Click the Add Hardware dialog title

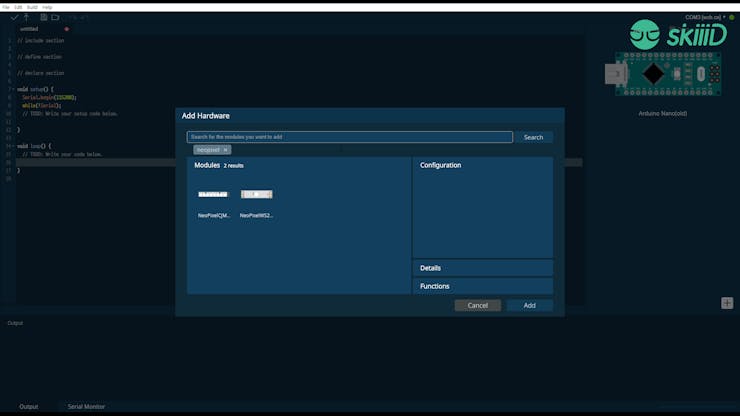206,116
